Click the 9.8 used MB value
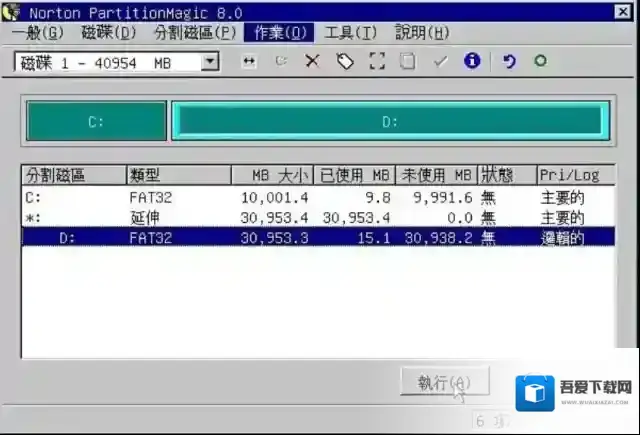 (x=378, y=198)
